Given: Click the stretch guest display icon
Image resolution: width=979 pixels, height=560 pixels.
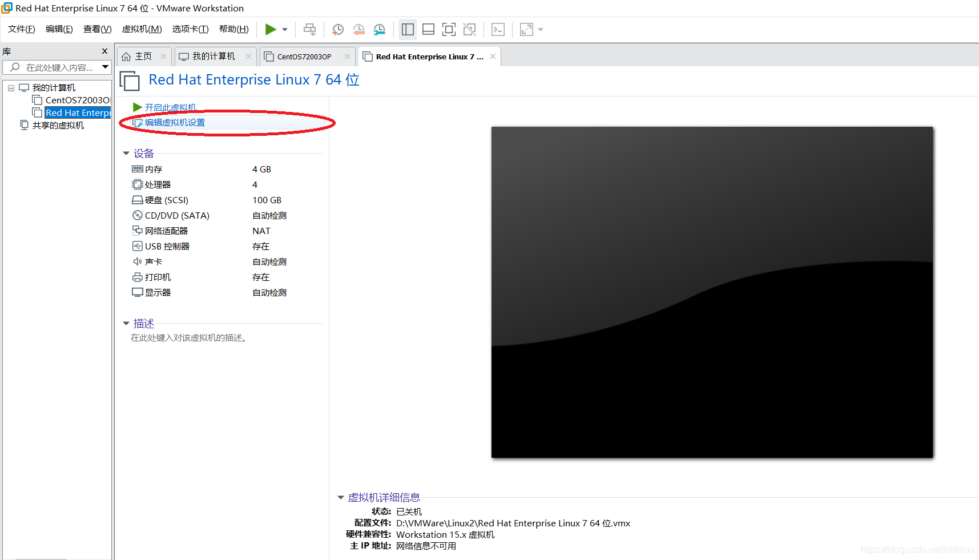Looking at the screenshot, I should [526, 29].
